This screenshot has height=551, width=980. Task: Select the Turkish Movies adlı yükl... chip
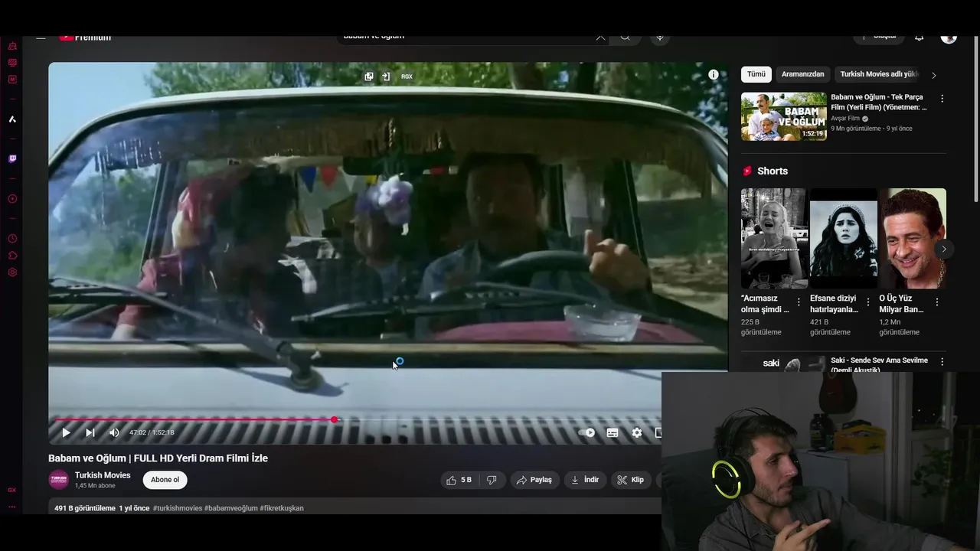(x=879, y=74)
